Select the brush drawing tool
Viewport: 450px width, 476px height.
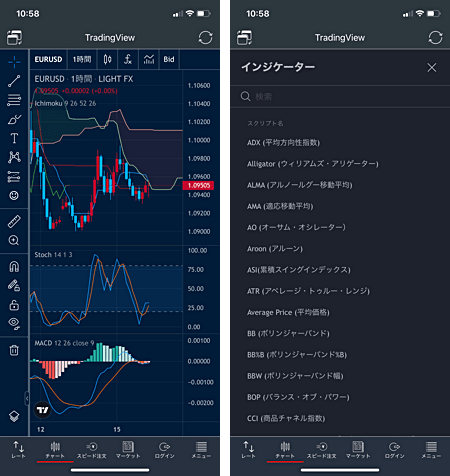14,119
